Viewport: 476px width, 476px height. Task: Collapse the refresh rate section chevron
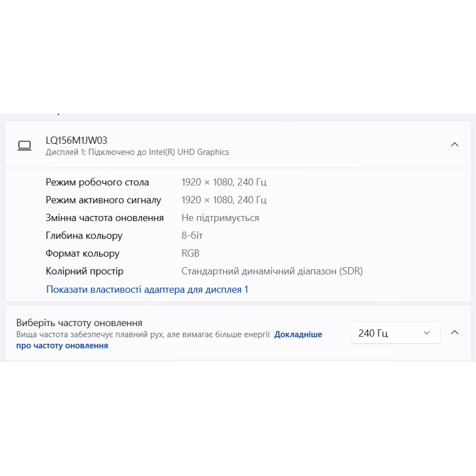[455, 333]
